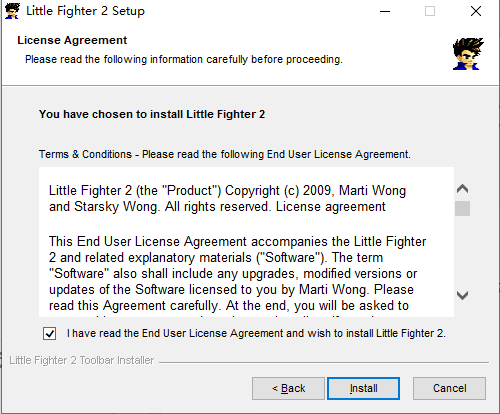
Task: Click the scroll down arrow of license text
Action: click(x=462, y=295)
